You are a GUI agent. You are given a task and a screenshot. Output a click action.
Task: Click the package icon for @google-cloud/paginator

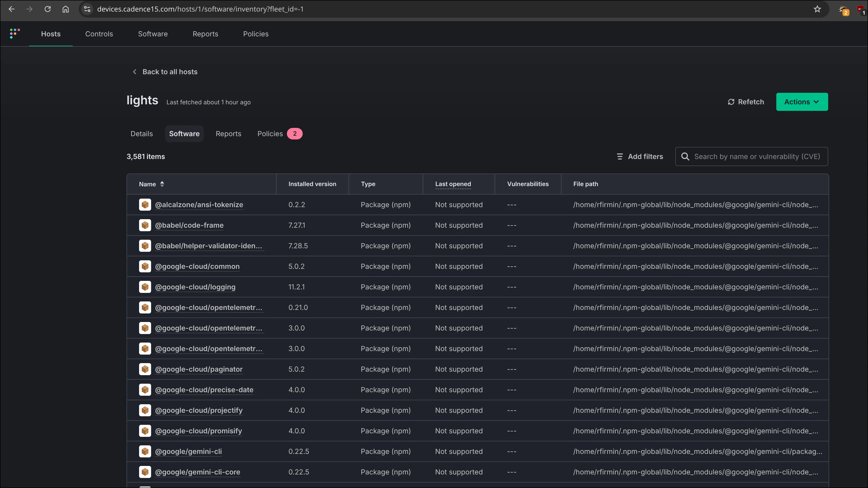(145, 369)
